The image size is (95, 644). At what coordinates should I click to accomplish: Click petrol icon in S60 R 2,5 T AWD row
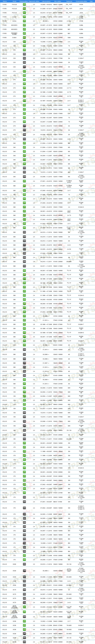(x=24, y=228)
